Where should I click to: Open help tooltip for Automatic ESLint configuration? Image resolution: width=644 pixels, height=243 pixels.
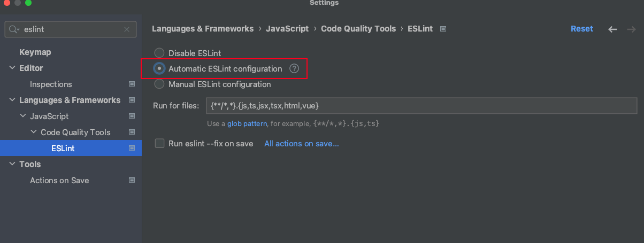294,68
